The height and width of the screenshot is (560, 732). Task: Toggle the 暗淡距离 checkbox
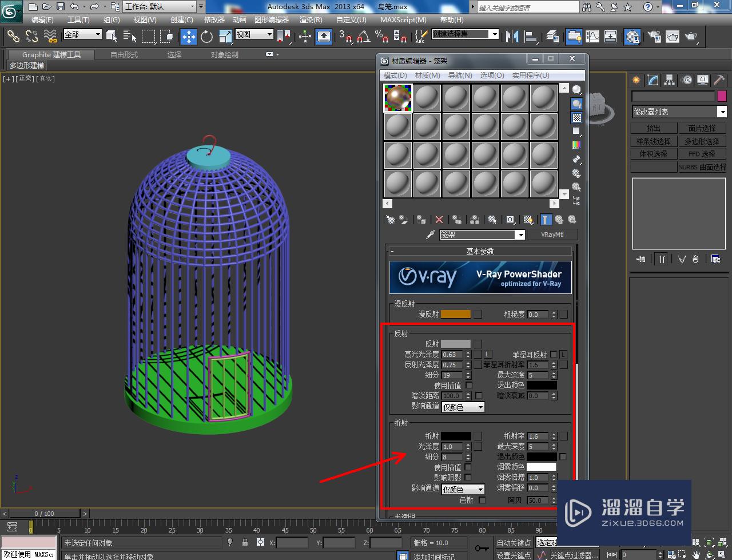(479, 395)
